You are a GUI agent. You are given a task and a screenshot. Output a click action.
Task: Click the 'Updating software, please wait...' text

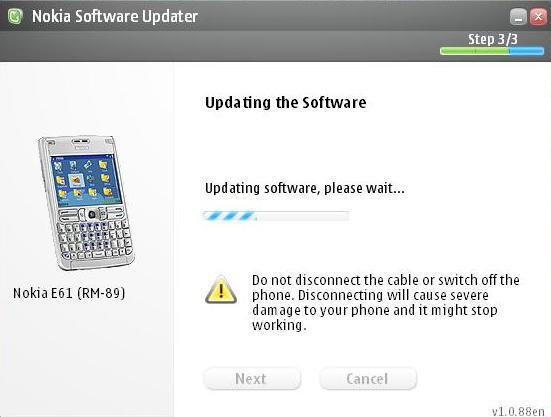(305, 188)
